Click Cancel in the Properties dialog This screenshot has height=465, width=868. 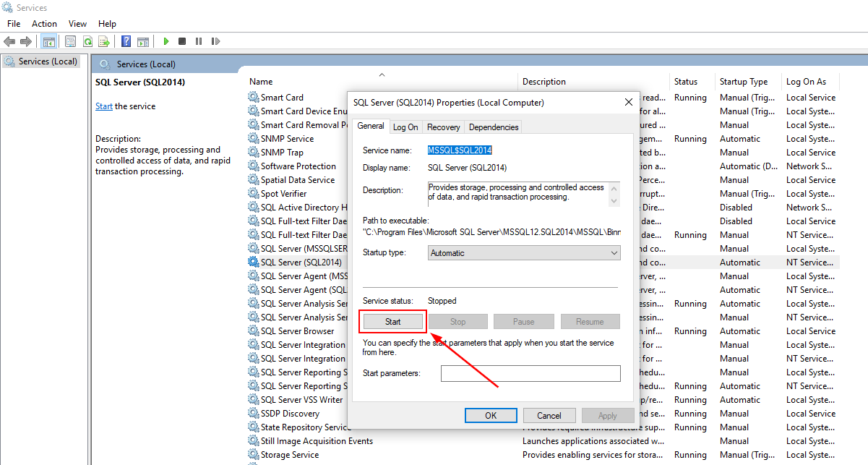pyautogui.click(x=549, y=415)
